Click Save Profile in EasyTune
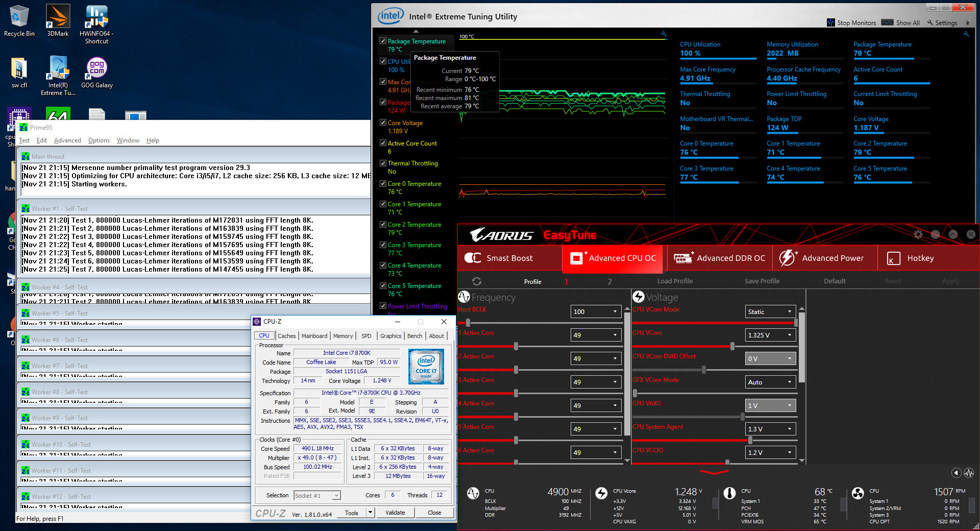Screen dimensions: 980x531 (x=762, y=281)
